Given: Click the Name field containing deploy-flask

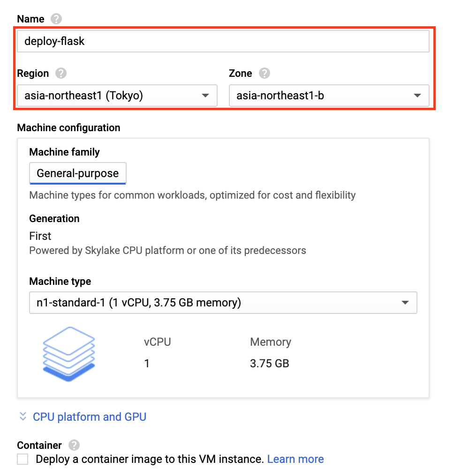Looking at the screenshot, I should pyautogui.click(x=223, y=41).
